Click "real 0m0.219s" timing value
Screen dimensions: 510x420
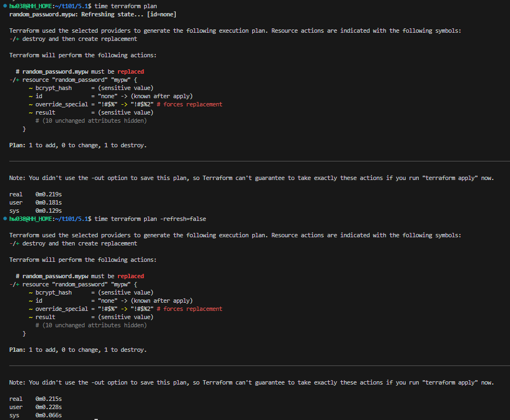[49, 194]
